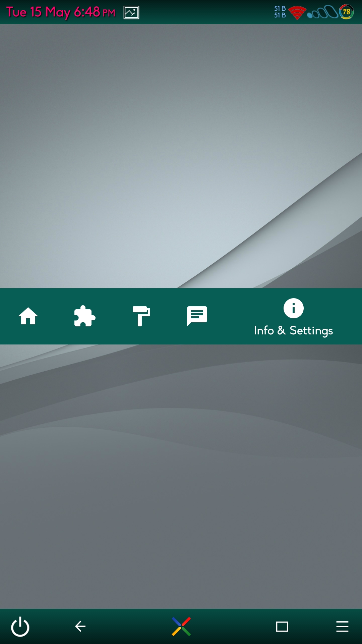Viewport: 362px width, 644px height.
Task: Tap the power button in navigation bar
Action: [20, 626]
